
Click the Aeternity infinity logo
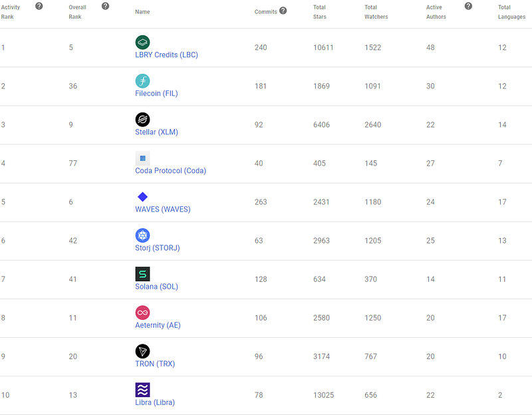[142, 313]
